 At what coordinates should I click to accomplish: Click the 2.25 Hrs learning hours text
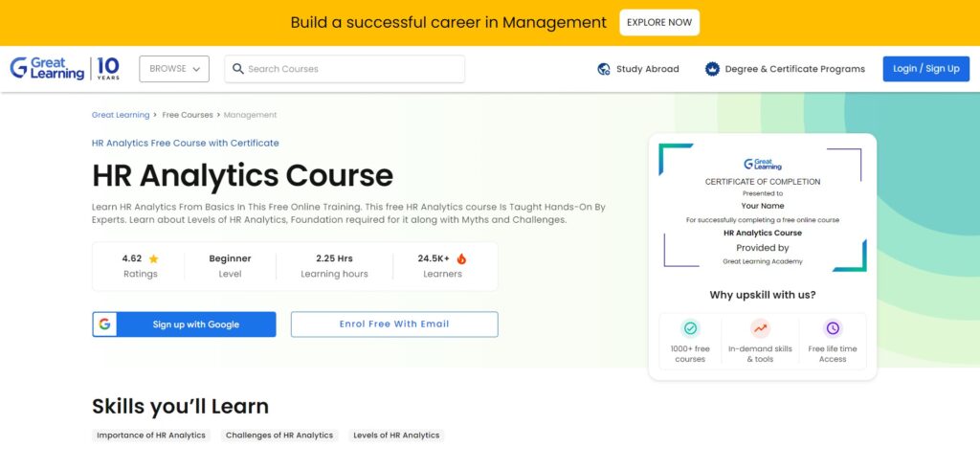[x=334, y=258]
